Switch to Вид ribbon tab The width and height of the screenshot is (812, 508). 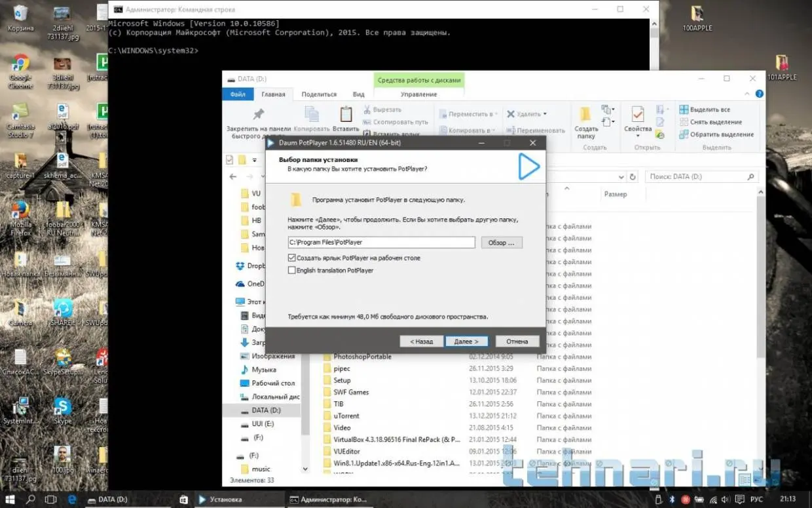point(358,94)
